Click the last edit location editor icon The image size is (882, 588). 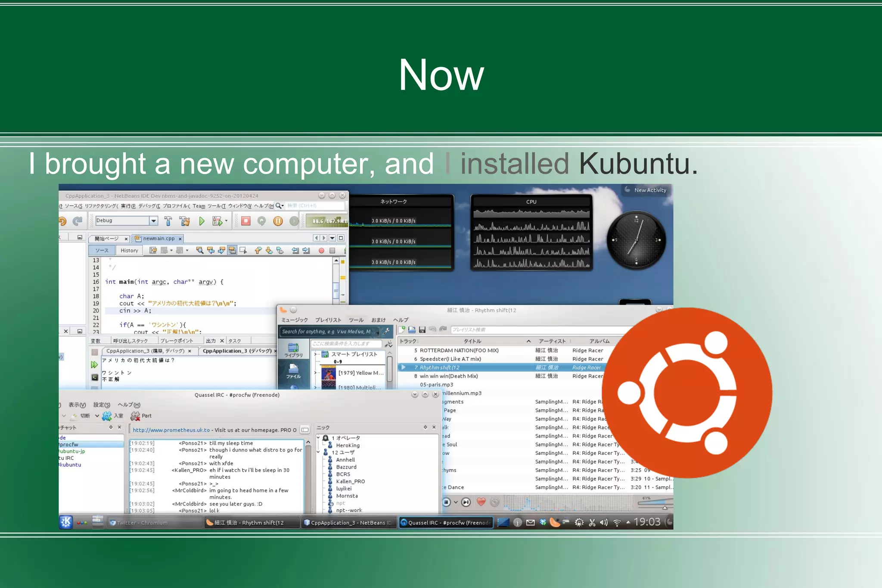(153, 250)
